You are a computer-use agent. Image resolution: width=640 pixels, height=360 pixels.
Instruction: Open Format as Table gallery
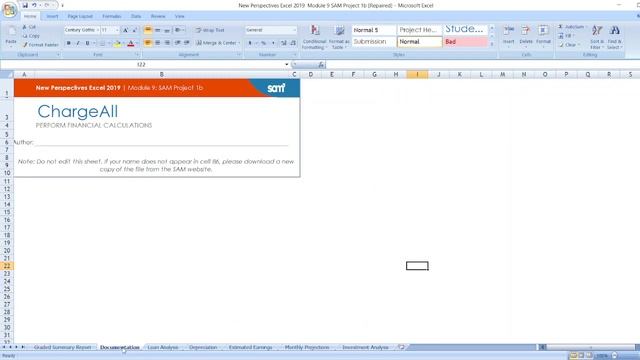pyautogui.click(x=339, y=37)
